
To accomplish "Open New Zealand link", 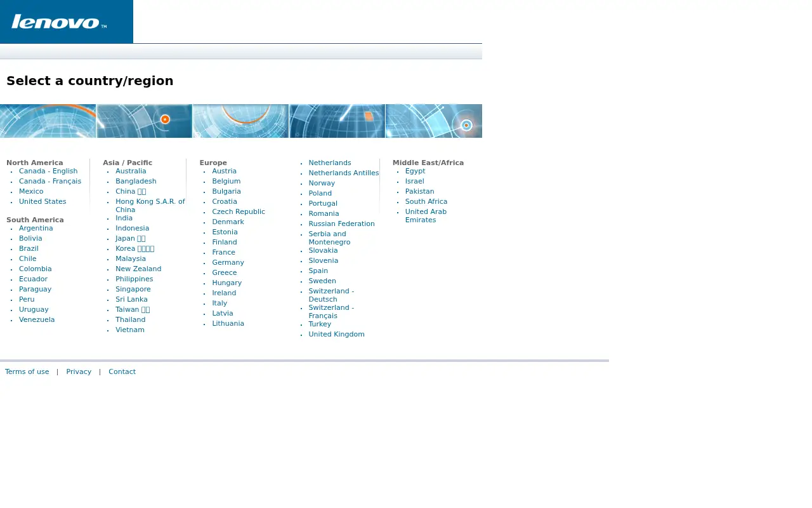I will coord(138,269).
